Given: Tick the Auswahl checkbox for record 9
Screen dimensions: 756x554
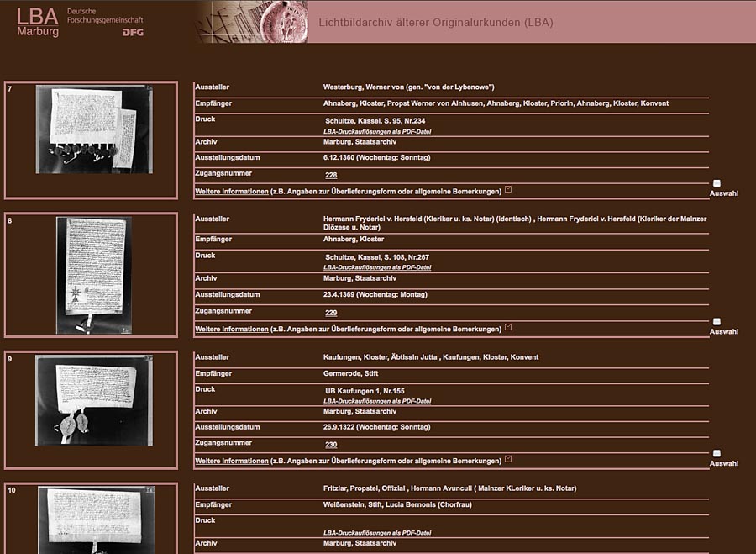Looking at the screenshot, I should click(717, 453).
